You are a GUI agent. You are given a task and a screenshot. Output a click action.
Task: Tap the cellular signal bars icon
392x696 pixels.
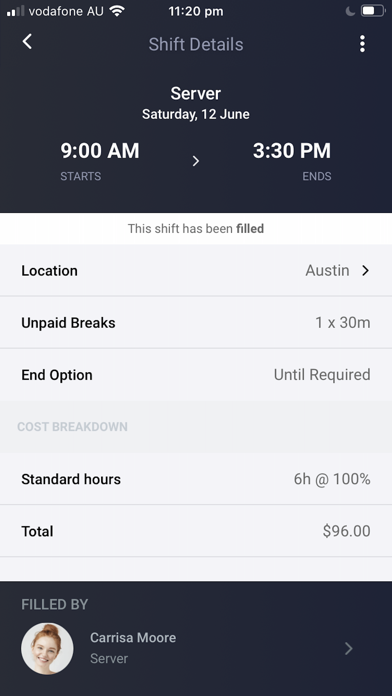tap(16, 12)
